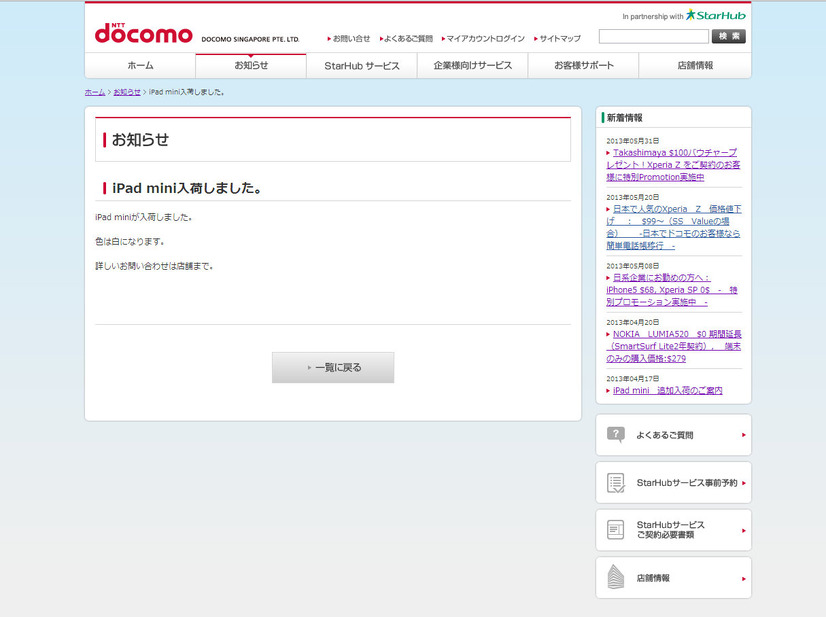Click the 色は白になります。 text line
826x617 pixels.
pyautogui.click(x=130, y=241)
